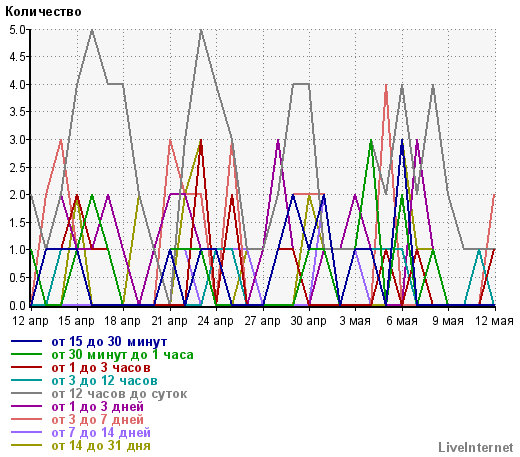Viewport: 520px width, 457px height.
Task: Click the '1.0' y-axis value
Action: click(x=17, y=250)
